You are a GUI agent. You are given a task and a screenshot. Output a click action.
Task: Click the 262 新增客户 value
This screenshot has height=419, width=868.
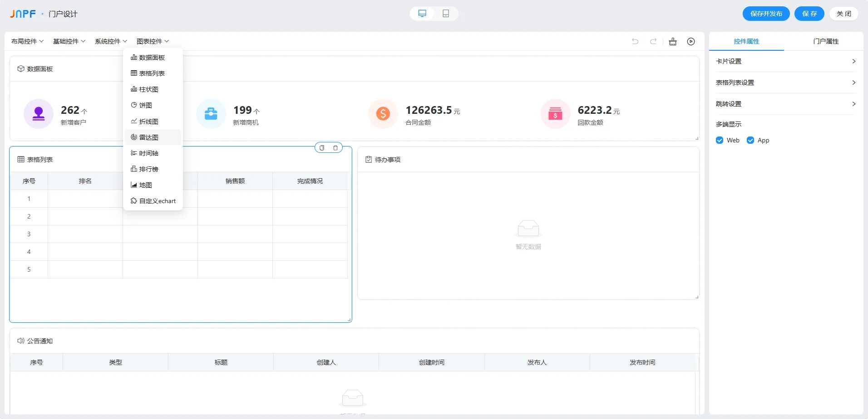click(x=70, y=110)
